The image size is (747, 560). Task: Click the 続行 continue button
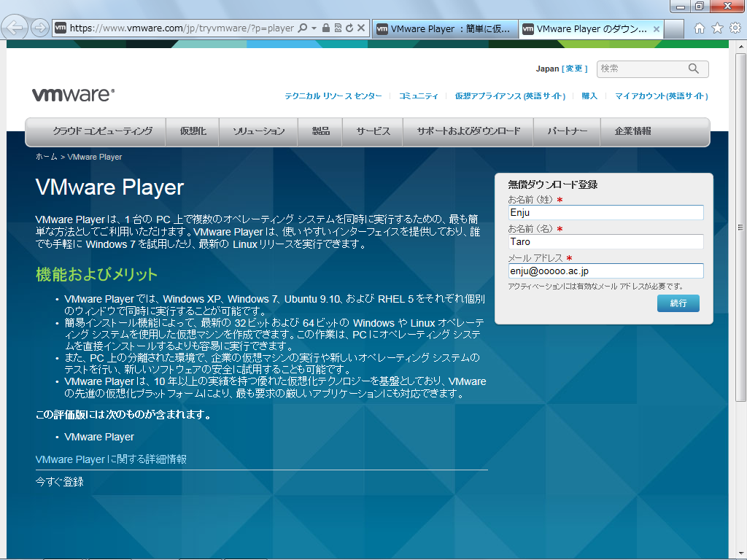coord(678,303)
